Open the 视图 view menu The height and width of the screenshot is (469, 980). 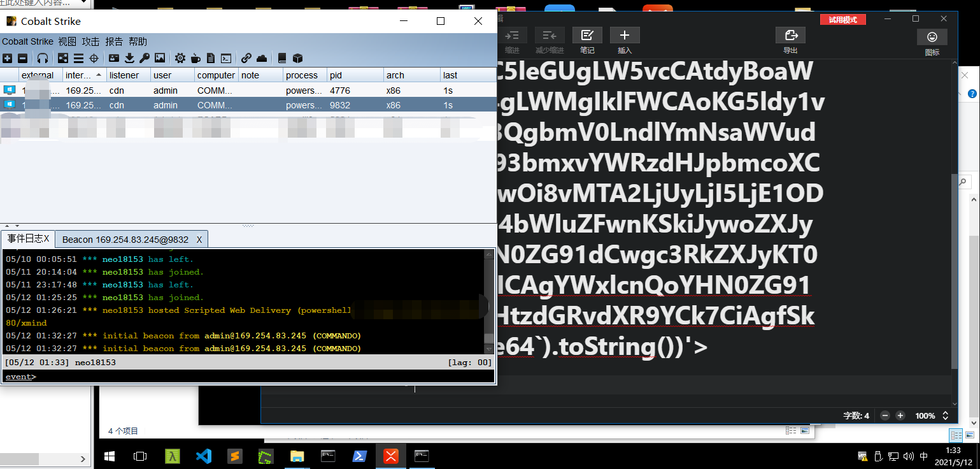click(x=67, y=41)
